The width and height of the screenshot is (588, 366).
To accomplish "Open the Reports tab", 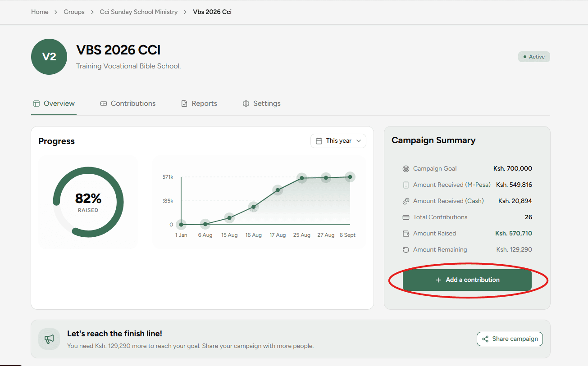I will [199, 104].
